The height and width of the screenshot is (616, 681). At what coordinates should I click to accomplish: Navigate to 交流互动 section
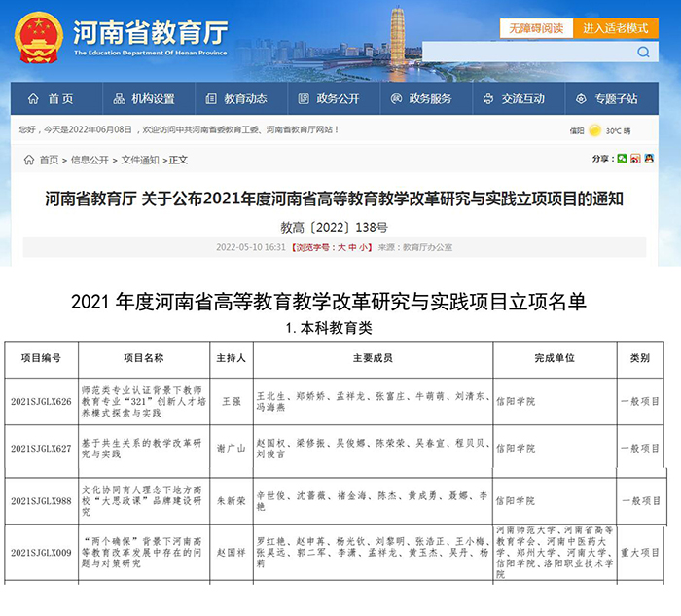point(514,99)
